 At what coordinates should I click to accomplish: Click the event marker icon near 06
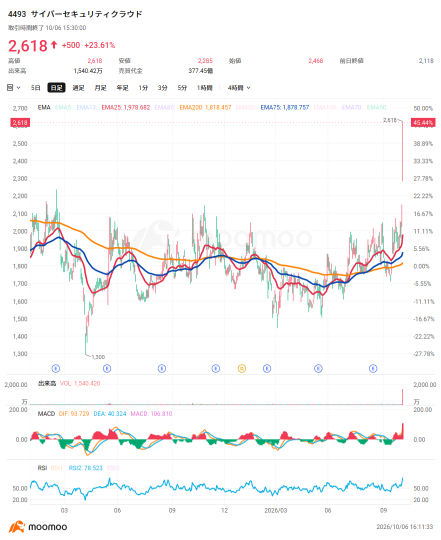click(107, 368)
